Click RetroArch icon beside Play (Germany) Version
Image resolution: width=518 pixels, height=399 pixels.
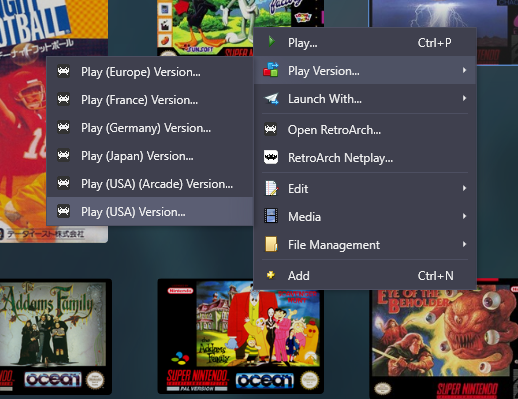point(63,127)
